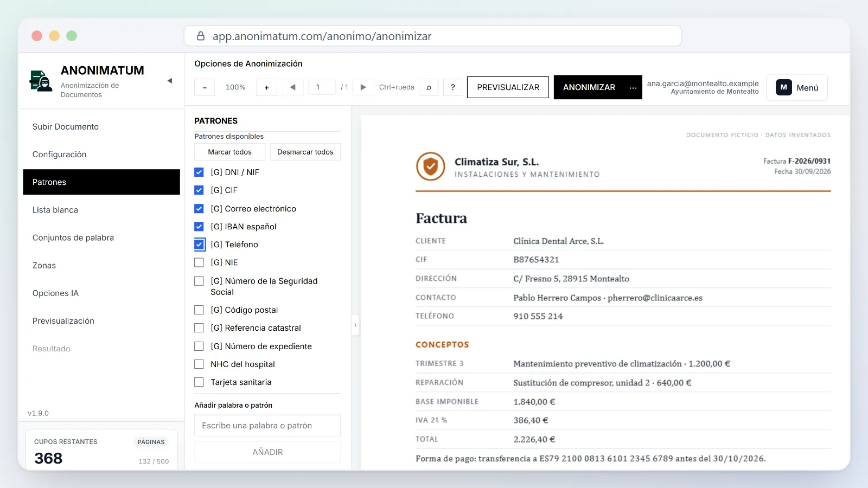Enable the Código postal pattern
Viewport: 868px width, 488px height.
(x=199, y=310)
